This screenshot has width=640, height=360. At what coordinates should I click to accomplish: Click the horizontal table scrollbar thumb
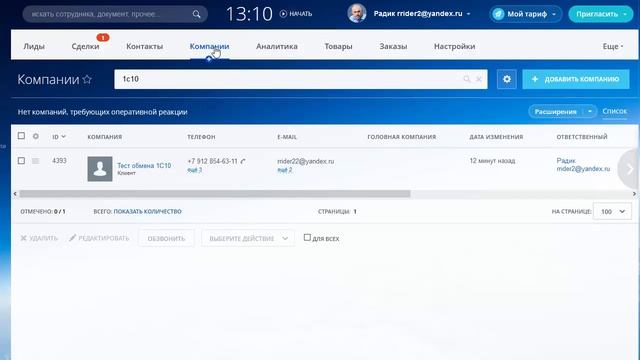(215, 194)
